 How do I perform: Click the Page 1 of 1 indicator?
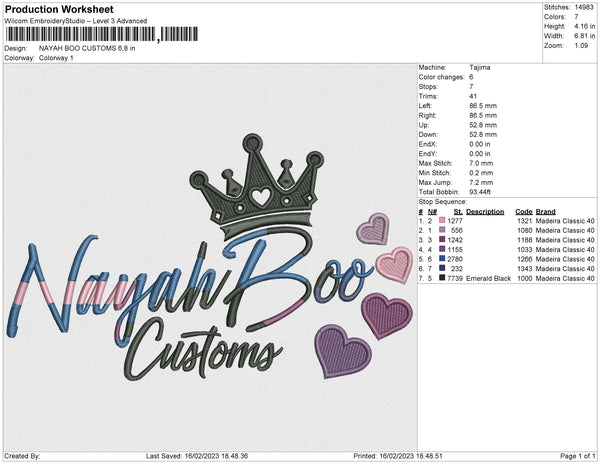click(x=578, y=456)
